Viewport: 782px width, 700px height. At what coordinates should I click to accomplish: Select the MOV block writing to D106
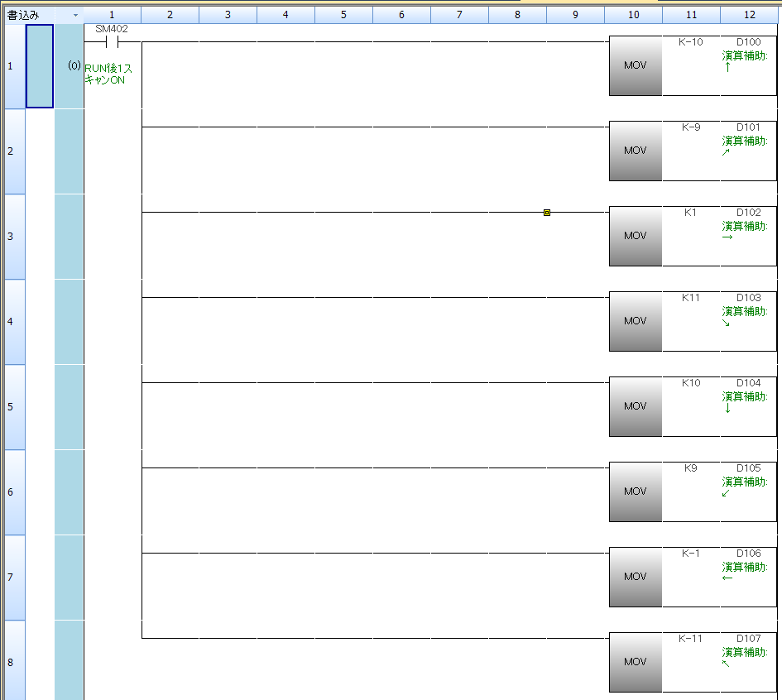tap(635, 577)
